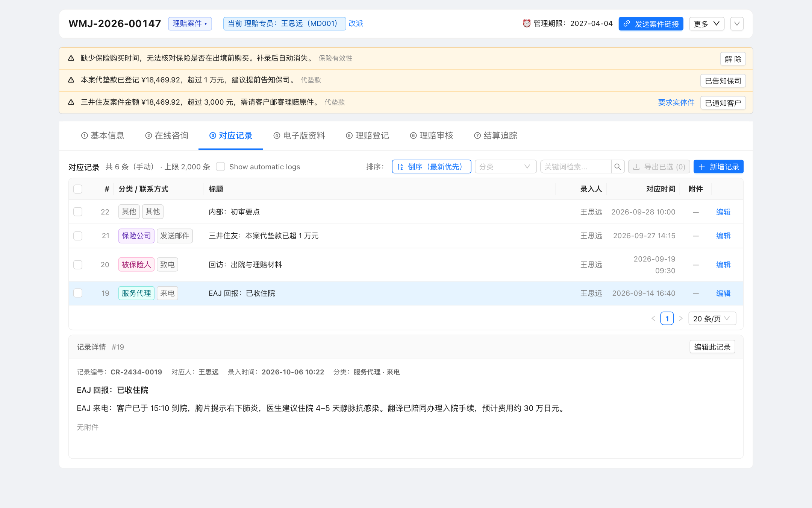Screen dimensions: 812x508
Task: Click warning icon of 本案代垫款已登记 alert
Action: (71, 80)
